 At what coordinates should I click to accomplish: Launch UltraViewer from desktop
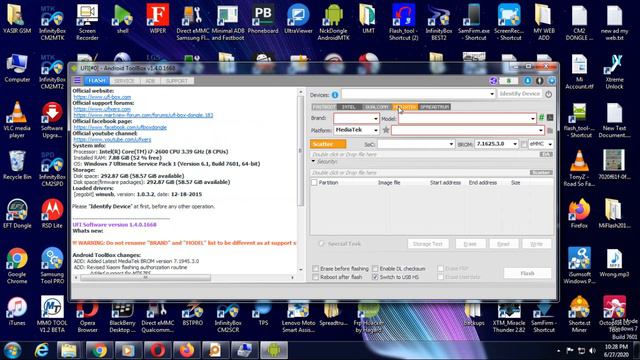coord(298,19)
